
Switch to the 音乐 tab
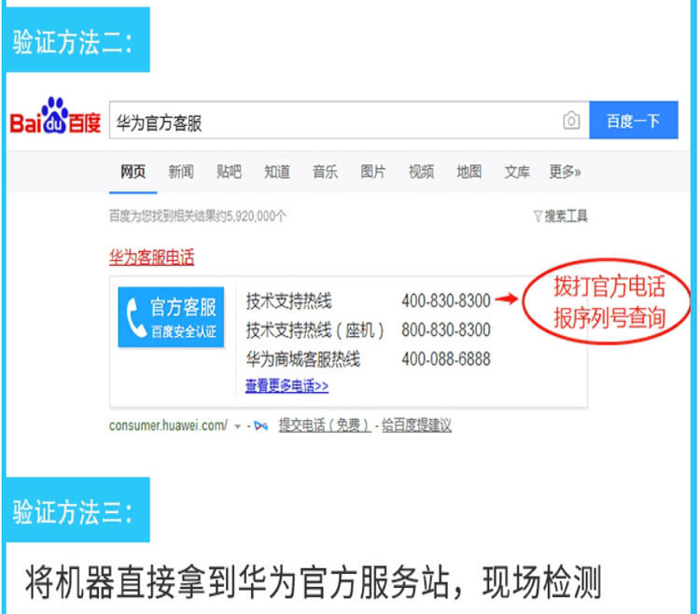pyautogui.click(x=325, y=172)
